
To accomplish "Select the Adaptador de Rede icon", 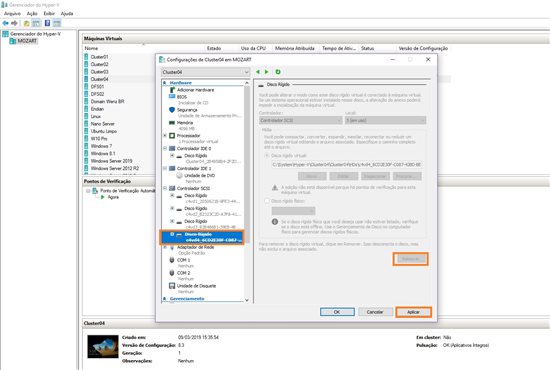I will tap(172, 247).
